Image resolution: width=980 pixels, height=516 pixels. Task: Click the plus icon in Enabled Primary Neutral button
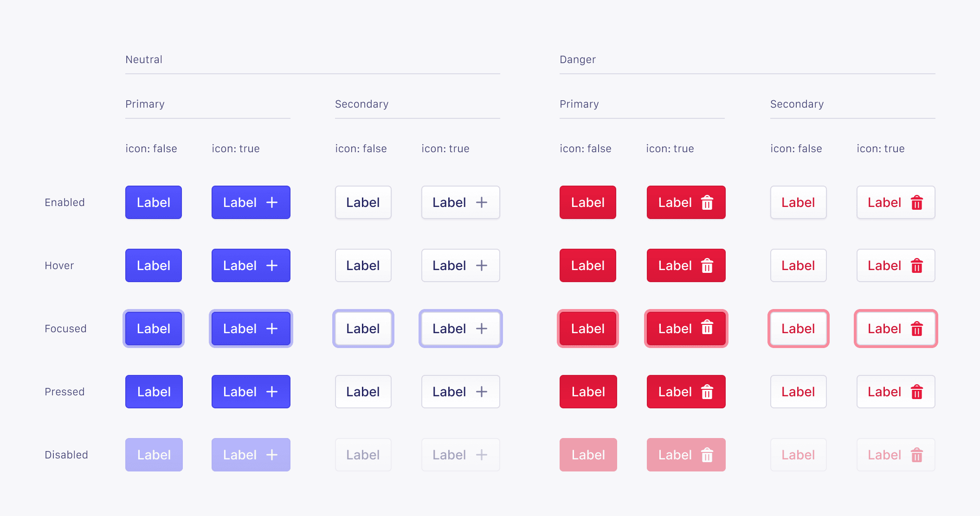coord(272,202)
